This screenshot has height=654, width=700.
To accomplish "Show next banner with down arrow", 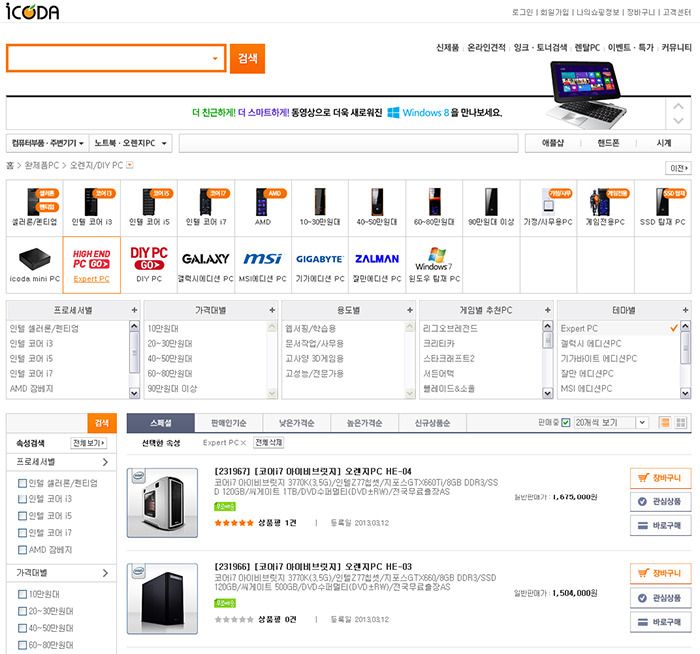I will click(x=679, y=121).
